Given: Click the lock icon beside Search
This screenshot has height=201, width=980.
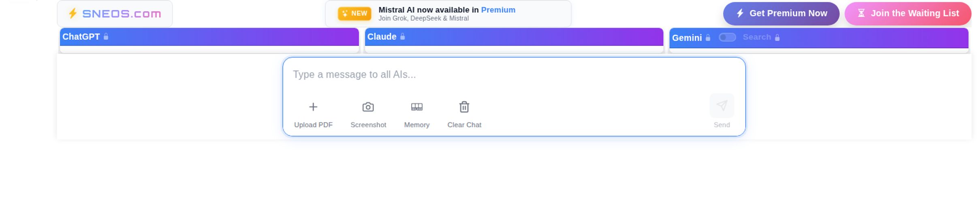Looking at the screenshot, I should pos(777,38).
